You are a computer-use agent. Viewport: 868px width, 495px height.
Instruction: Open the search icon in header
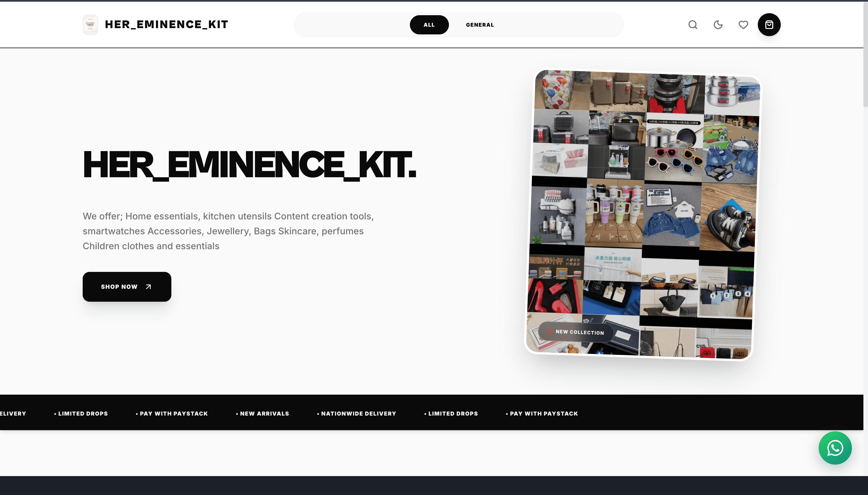pos(693,24)
